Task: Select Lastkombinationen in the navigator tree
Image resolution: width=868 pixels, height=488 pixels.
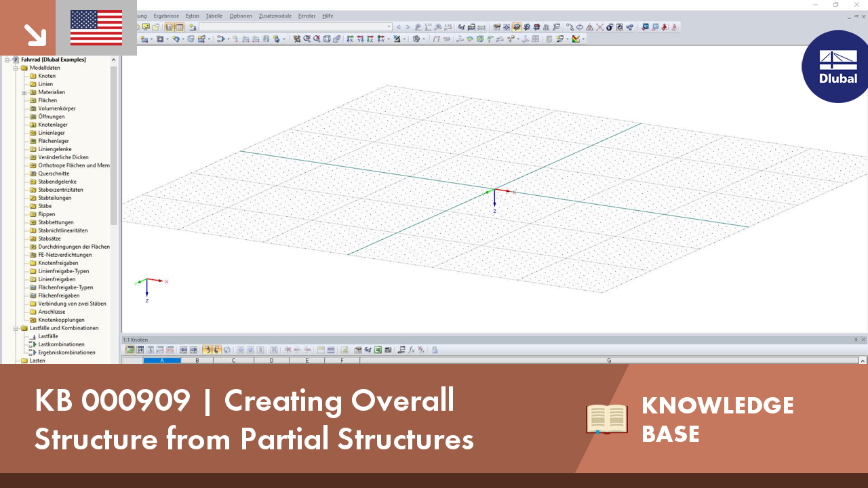Action: 60,344
